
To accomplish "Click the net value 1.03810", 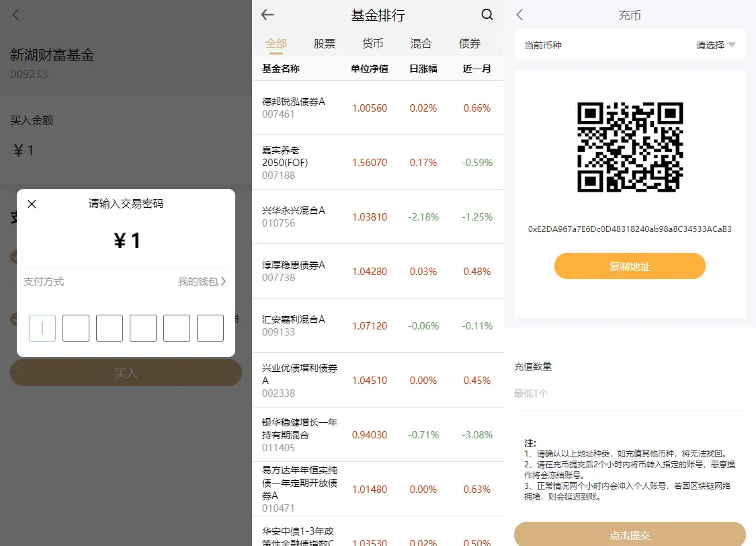I will point(370,217).
